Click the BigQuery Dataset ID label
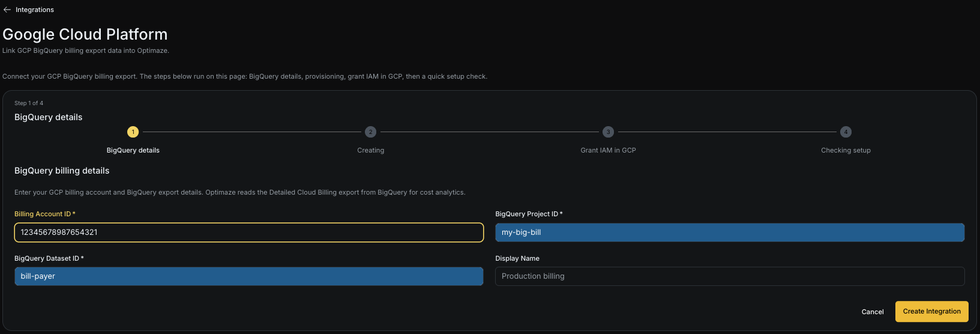Screen dimensions: 980x334 49,258
